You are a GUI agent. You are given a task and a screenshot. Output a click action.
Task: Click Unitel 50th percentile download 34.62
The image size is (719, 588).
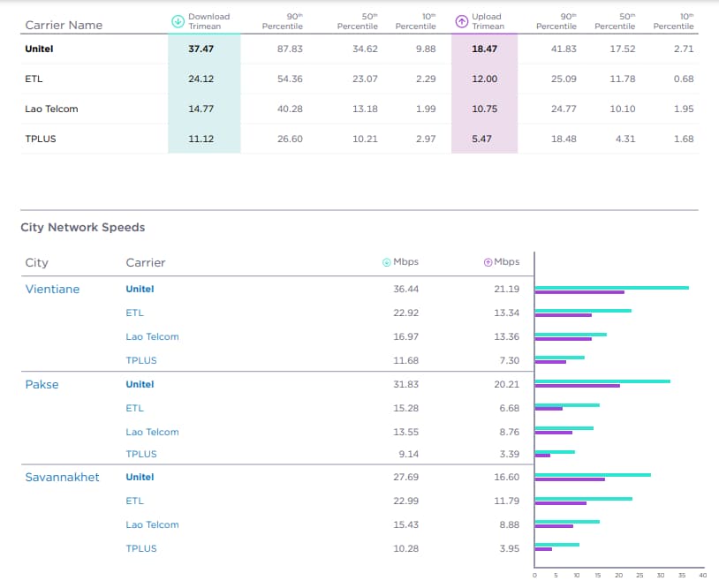[x=365, y=49]
